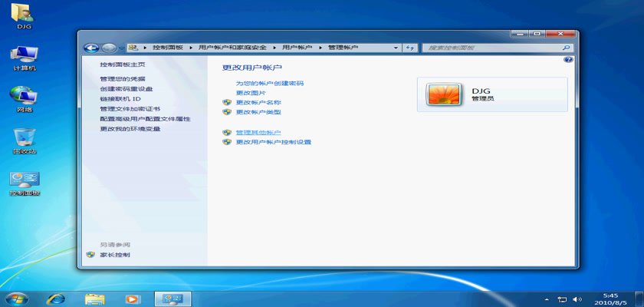Click the refresh button beside address bar

click(x=410, y=48)
